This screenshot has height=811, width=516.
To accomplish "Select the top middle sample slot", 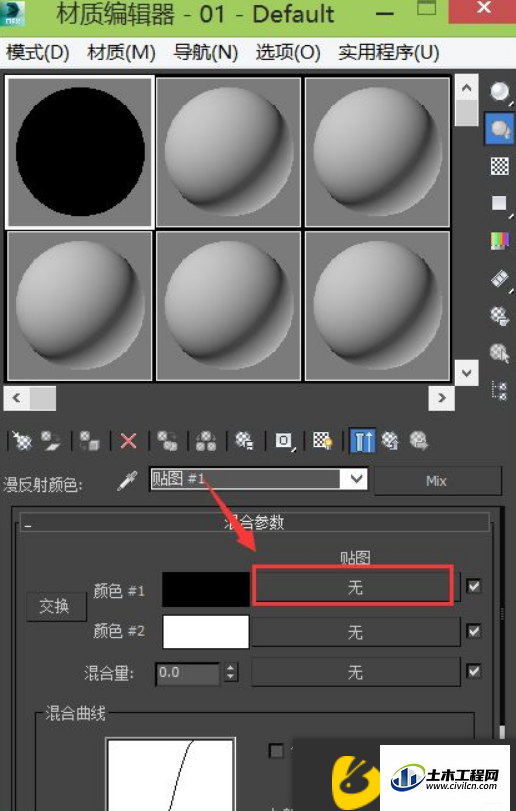I will [x=229, y=152].
